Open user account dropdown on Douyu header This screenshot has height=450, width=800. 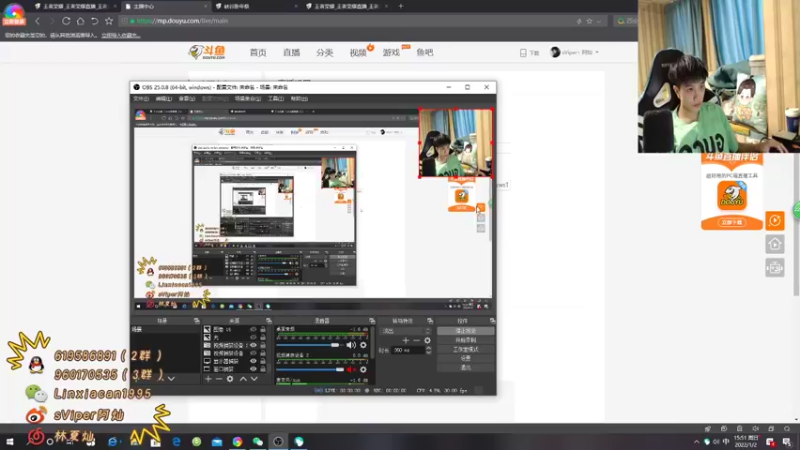click(x=574, y=52)
